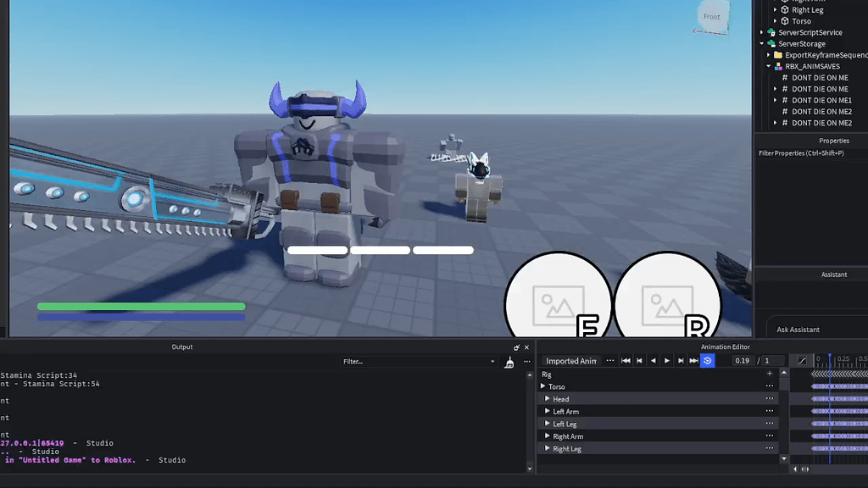Open the Output panel options menu
This screenshot has height=488, width=868.
pyautogui.click(x=527, y=362)
